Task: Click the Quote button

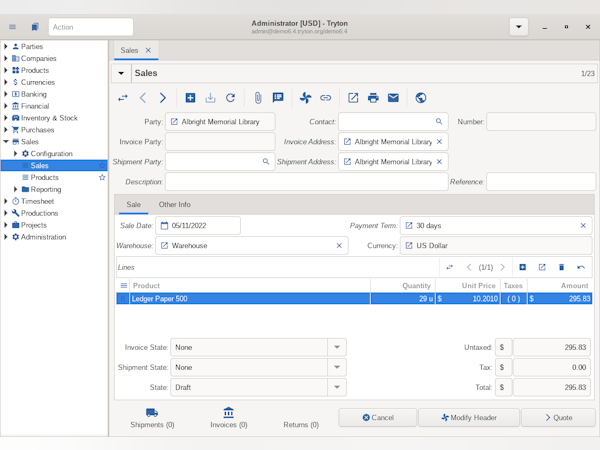Action: 557,417
